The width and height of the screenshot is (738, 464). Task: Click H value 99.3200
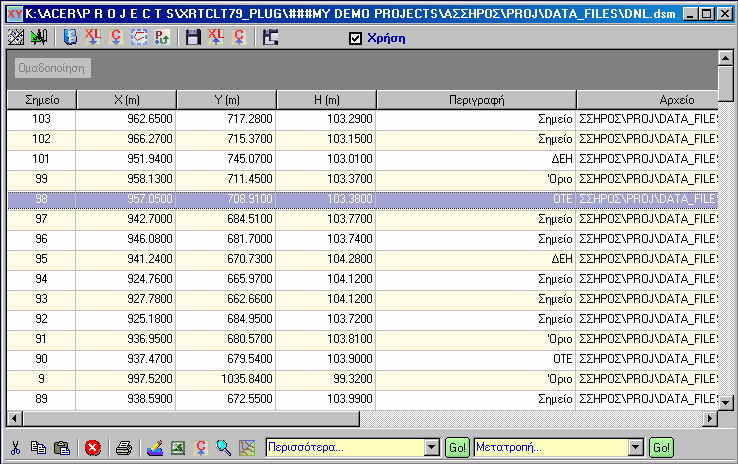tap(353, 379)
